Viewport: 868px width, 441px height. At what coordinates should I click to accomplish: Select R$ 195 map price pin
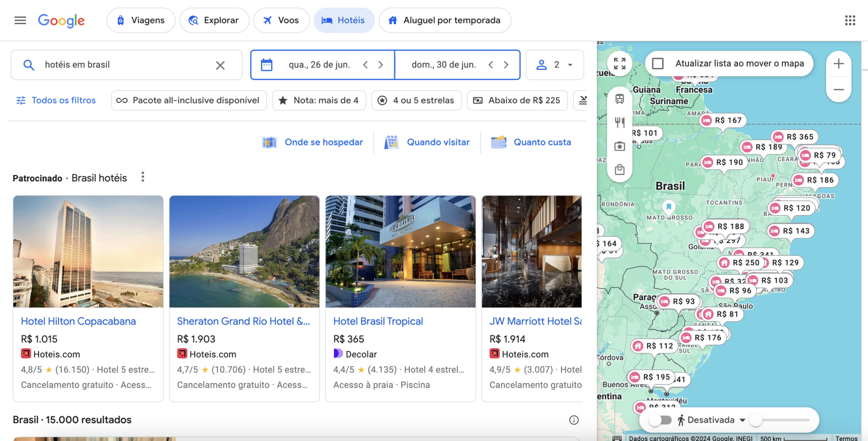651,377
